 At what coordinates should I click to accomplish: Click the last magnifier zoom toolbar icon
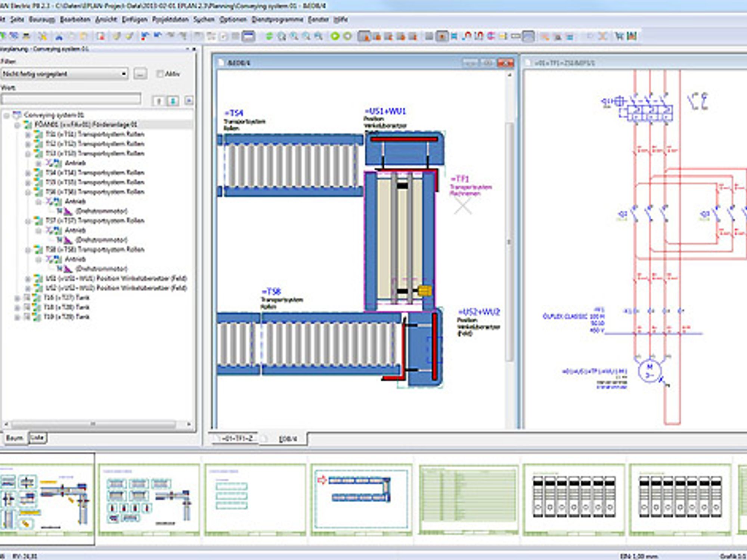(318, 36)
